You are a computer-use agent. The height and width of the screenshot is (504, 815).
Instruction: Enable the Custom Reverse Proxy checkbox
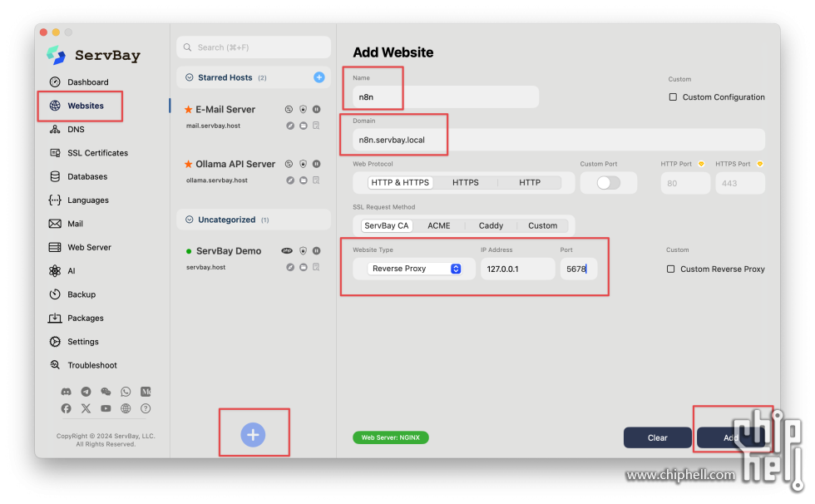(671, 269)
